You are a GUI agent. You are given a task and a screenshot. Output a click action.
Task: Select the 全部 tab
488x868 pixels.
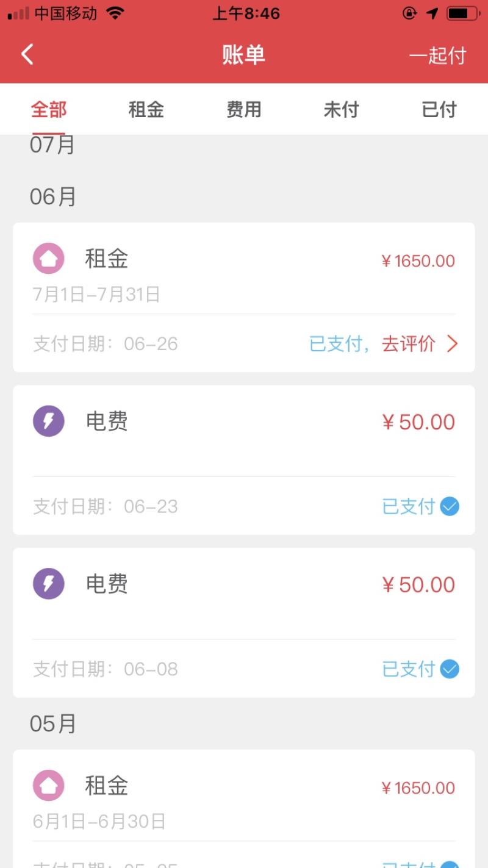point(49,110)
